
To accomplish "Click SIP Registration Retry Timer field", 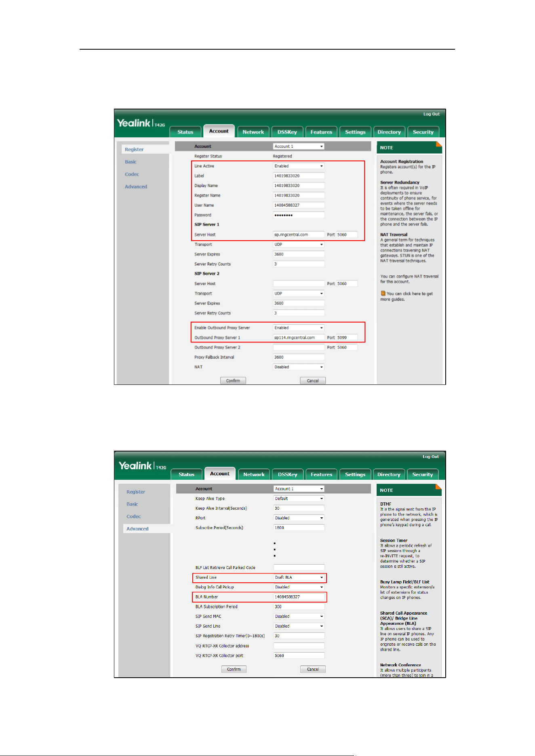I will (299, 636).
